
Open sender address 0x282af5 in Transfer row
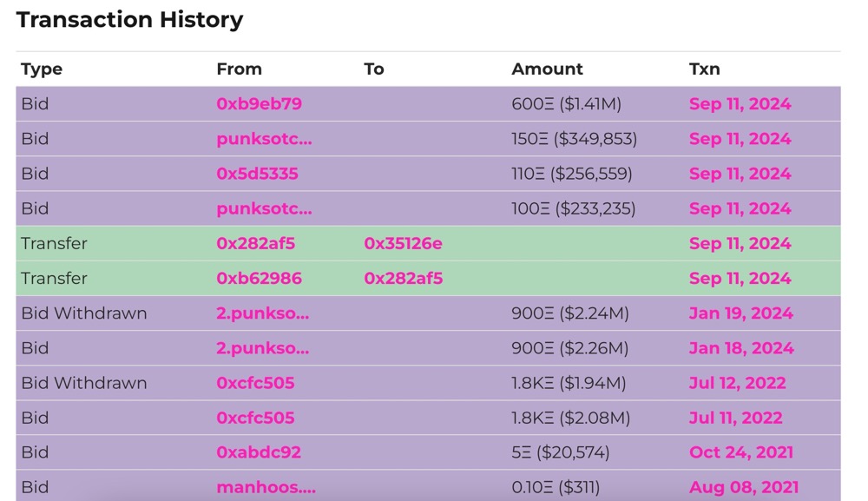coord(255,244)
